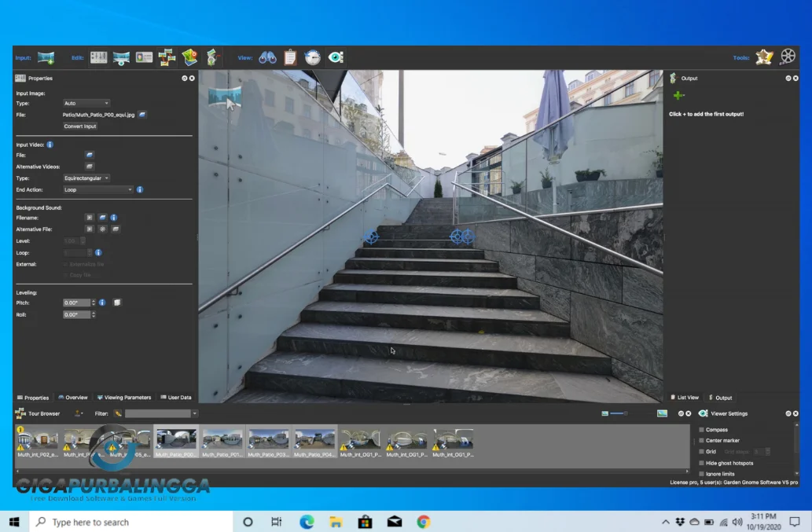The image size is (812, 532).
Task: Open the Tour Browser linked-images toolbar icon
Action: pyautogui.click(x=167, y=57)
